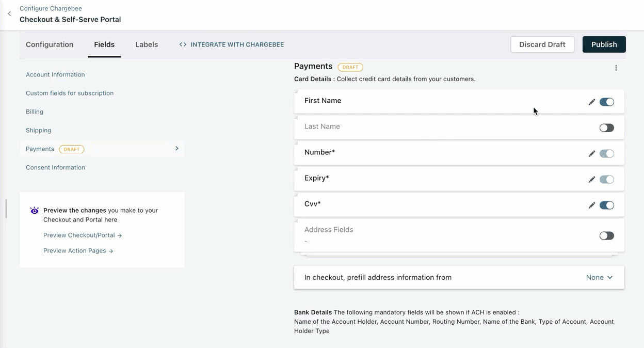This screenshot has width=644, height=348.
Task: Turn off the Cvv toggle switch
Action: pos(606,205)
